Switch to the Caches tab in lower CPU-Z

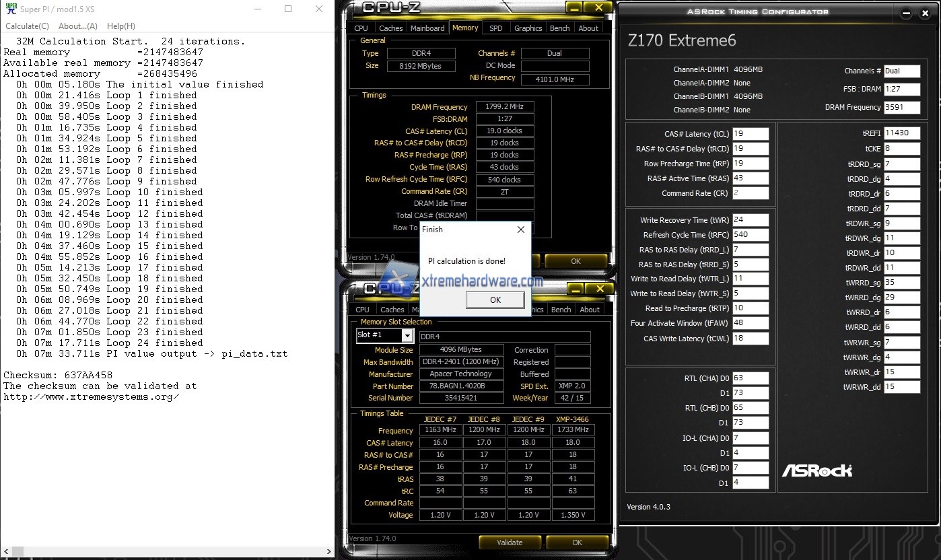392,309
